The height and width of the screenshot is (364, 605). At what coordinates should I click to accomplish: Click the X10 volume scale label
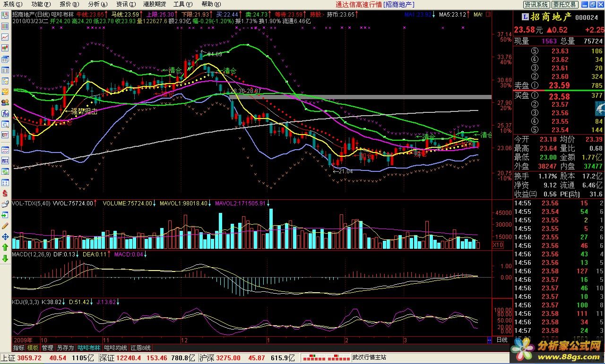tap(498, 245)
